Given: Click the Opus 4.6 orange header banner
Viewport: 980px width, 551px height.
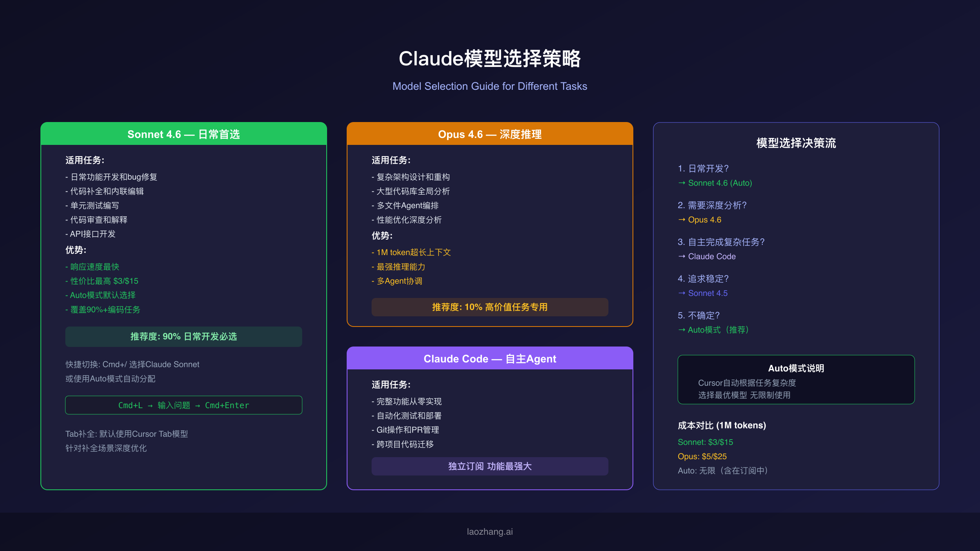Looking at the screenshot, I should pos(490,134).
